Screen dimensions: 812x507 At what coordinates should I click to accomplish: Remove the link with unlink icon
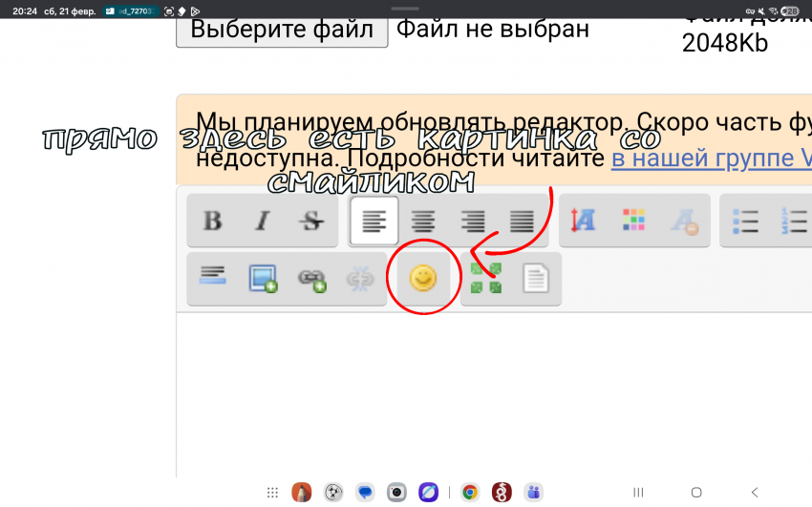tap(360, 279)
